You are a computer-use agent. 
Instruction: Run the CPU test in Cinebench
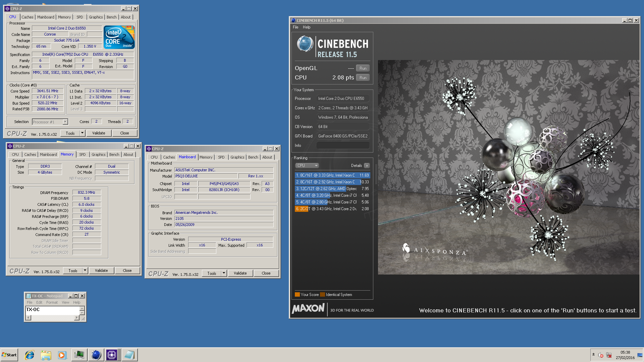click(363, 78)
